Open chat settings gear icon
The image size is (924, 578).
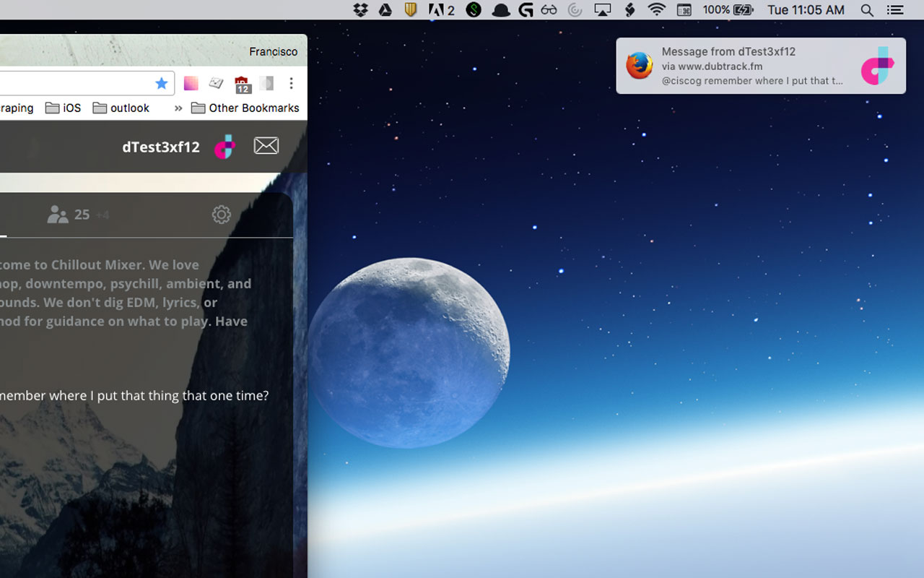point(221,215)
